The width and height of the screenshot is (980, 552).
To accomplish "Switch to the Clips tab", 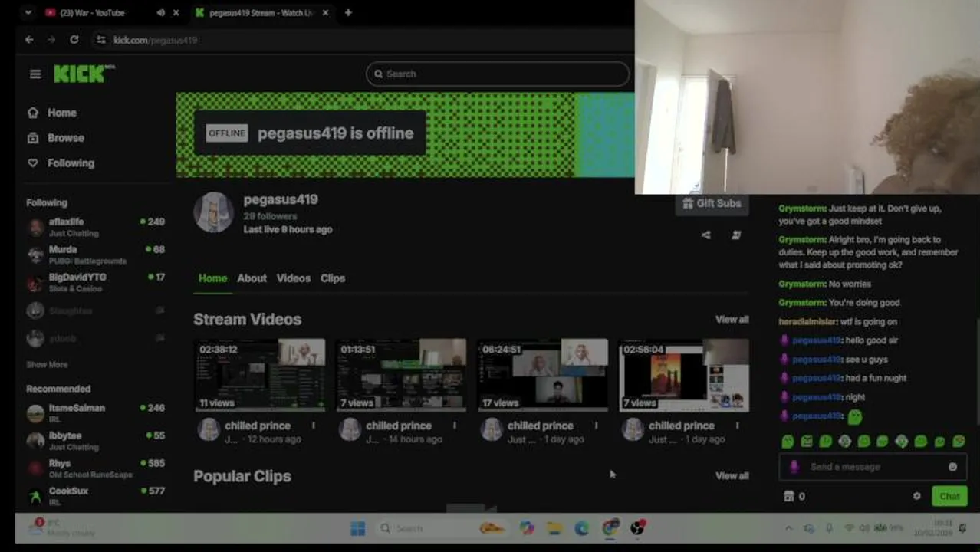I will point(333,278).
